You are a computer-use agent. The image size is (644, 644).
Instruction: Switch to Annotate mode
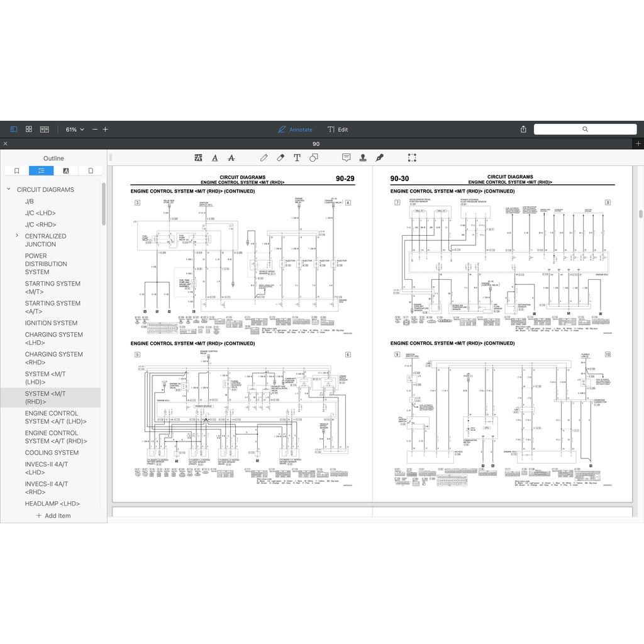coord(295,130)
